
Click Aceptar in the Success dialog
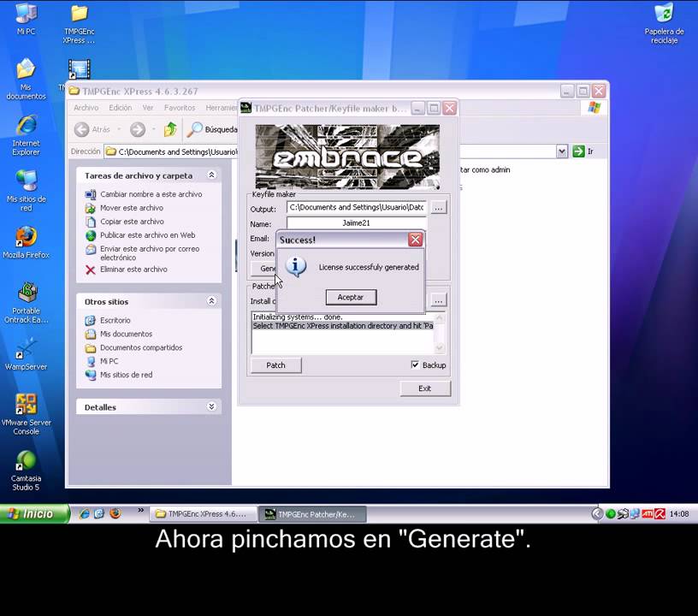click(351, 298)
